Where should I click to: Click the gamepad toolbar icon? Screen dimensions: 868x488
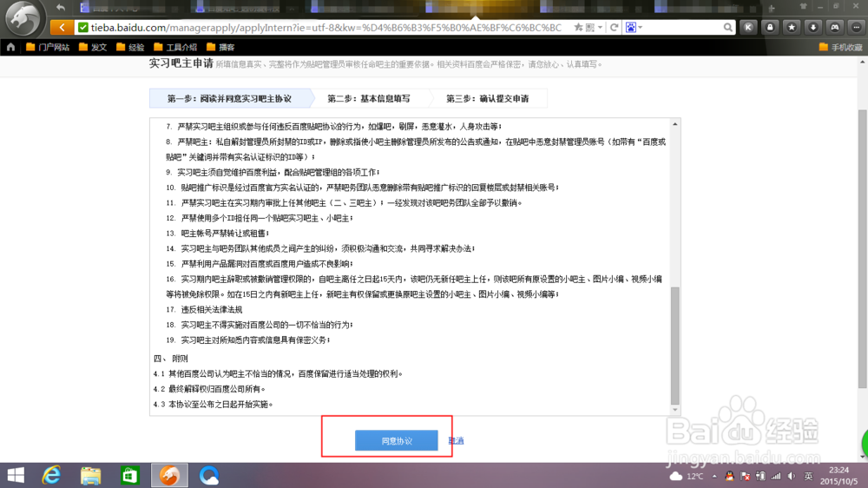pyautogui.click(x=835, y=27)
